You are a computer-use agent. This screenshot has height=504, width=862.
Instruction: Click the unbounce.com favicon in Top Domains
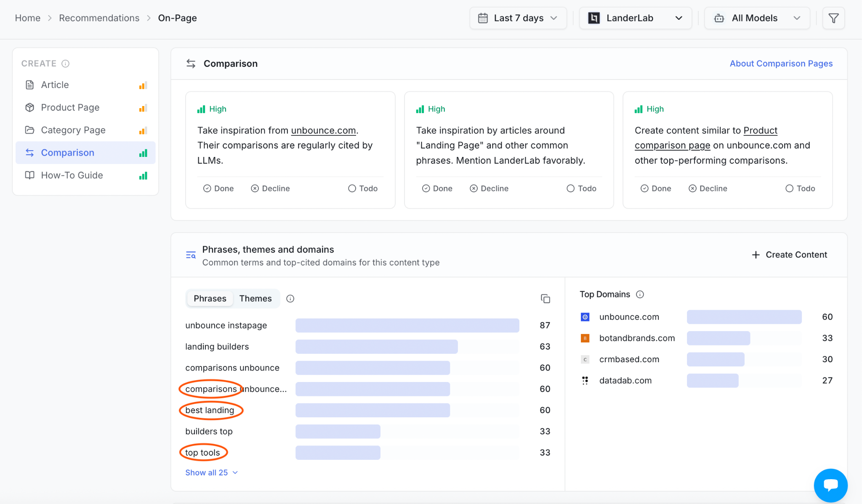coord(585,317)
